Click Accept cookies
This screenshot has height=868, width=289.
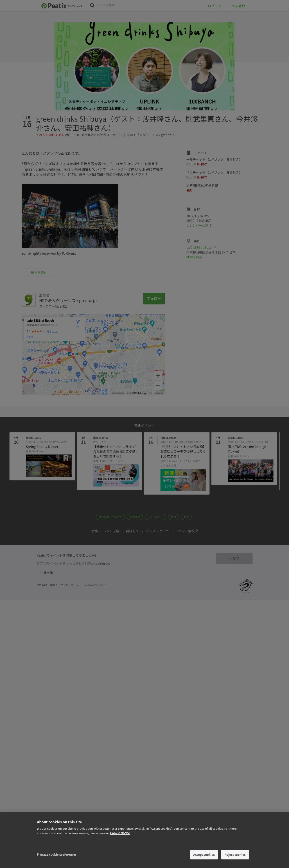pos(204,854)
